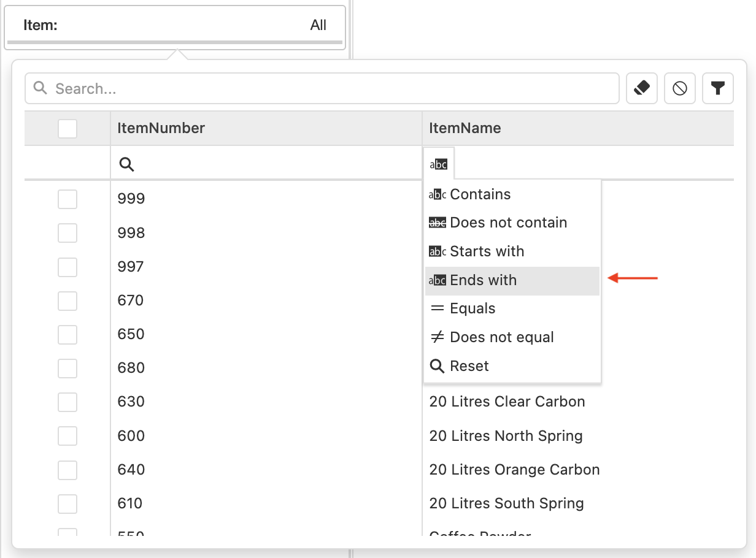Pick the Equals filter option
Screen dimensions: 756x558
(512, 308)
